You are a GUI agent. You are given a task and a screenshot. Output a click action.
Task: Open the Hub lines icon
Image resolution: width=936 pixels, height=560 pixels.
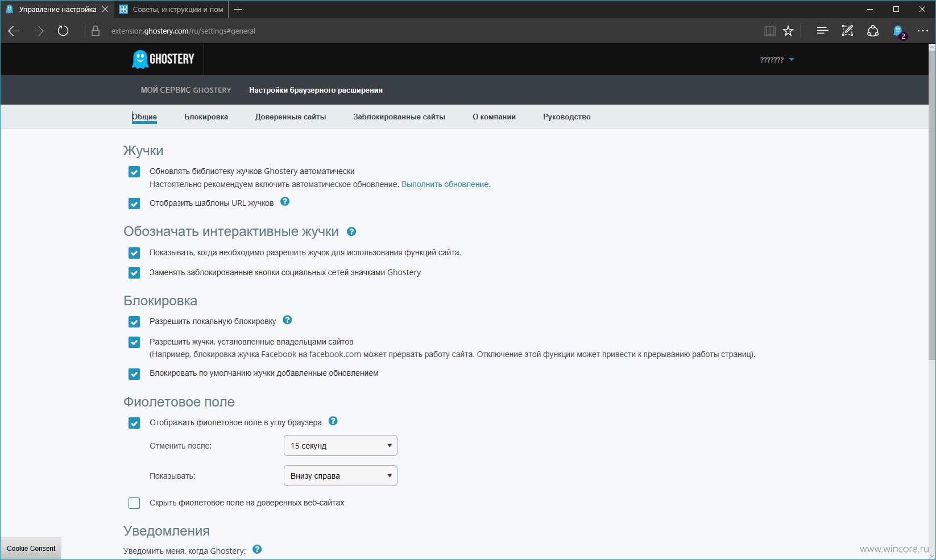[x=822, y=31]
